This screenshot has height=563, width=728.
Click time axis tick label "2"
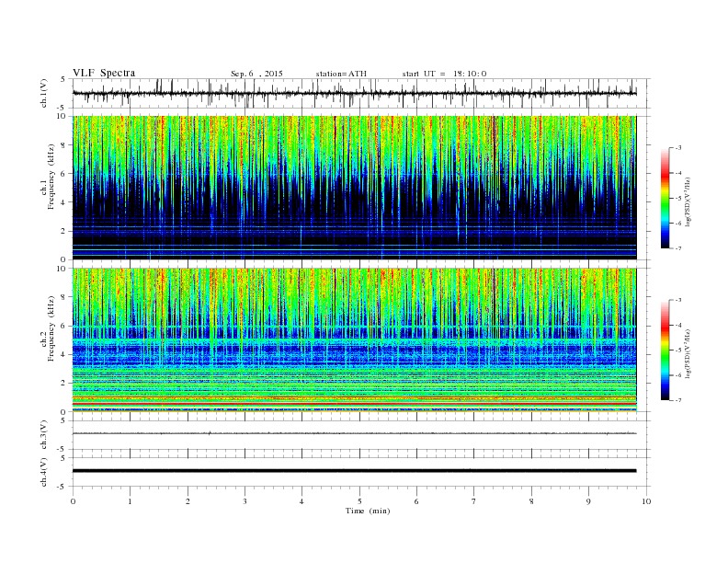coord(188,501)
